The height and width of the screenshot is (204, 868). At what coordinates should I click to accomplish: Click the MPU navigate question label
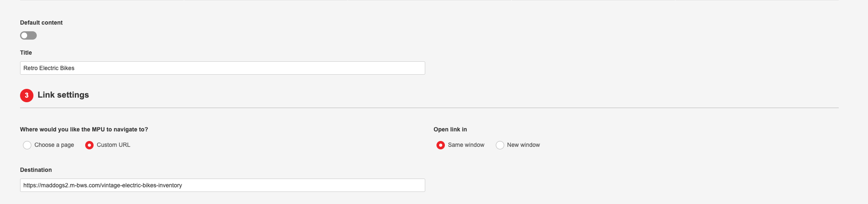pyautogui.click(x=84, y=129)
